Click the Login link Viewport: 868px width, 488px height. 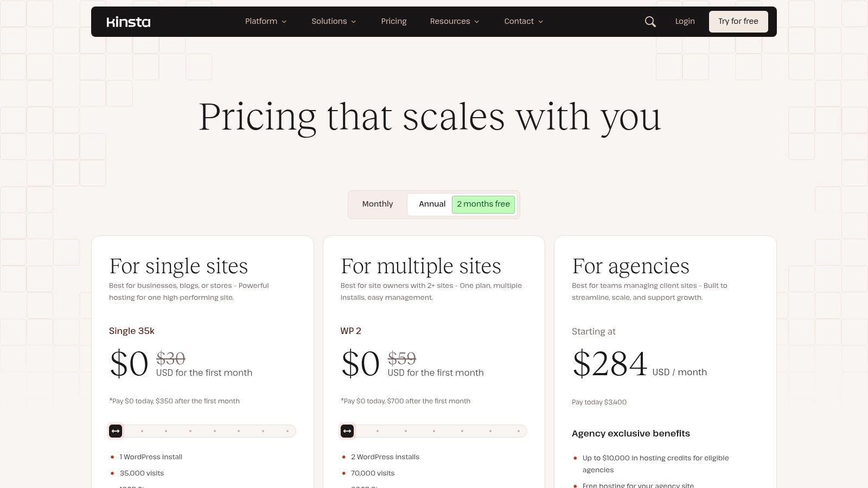(x=685, y=21)
